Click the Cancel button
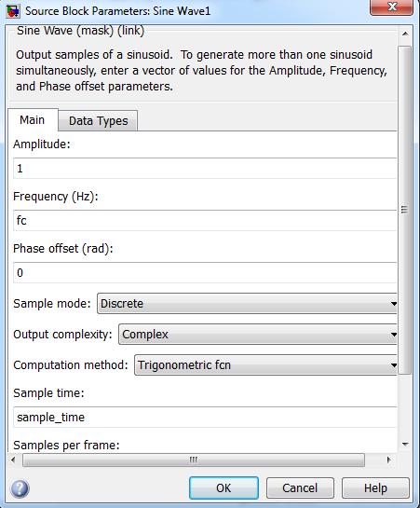The image size is (420, 508). [x=300, y=487]
